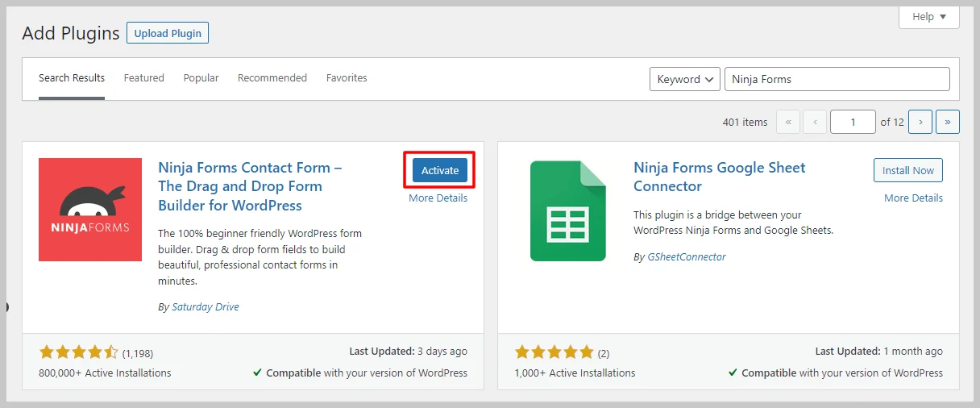Open the Help dropdown panel
The height and width of the screenshot is (408, 980).
point(928,17)
